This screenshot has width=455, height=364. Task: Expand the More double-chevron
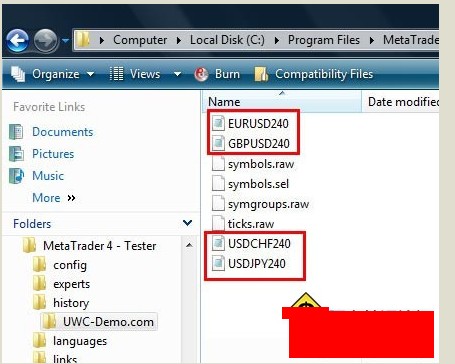[x=71, y=198]
